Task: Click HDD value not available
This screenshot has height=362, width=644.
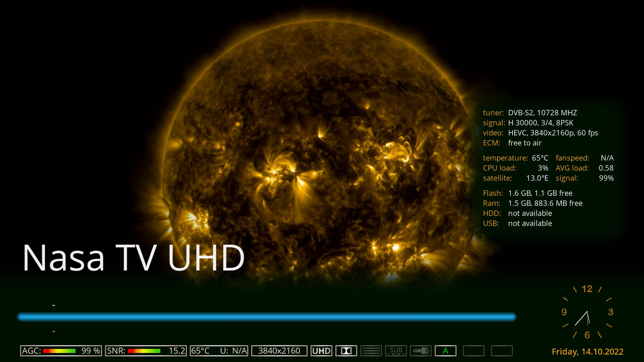Action: point(530,213)
